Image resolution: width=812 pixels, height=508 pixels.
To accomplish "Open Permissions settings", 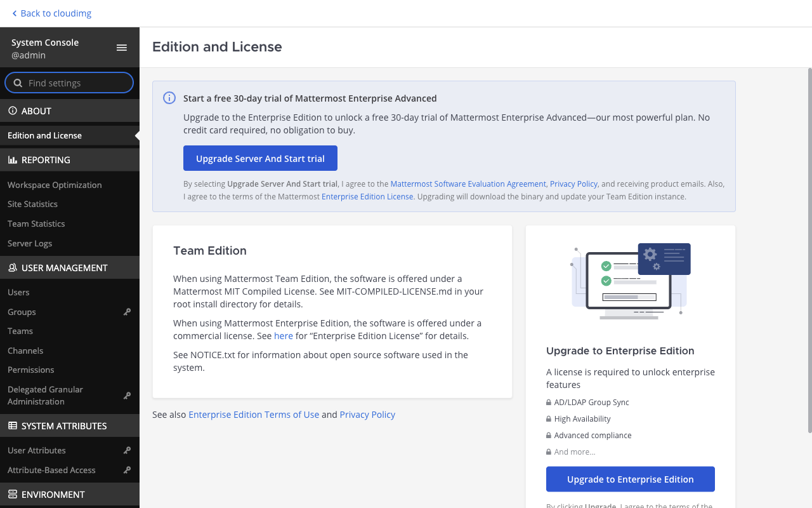I will point(31,370).
